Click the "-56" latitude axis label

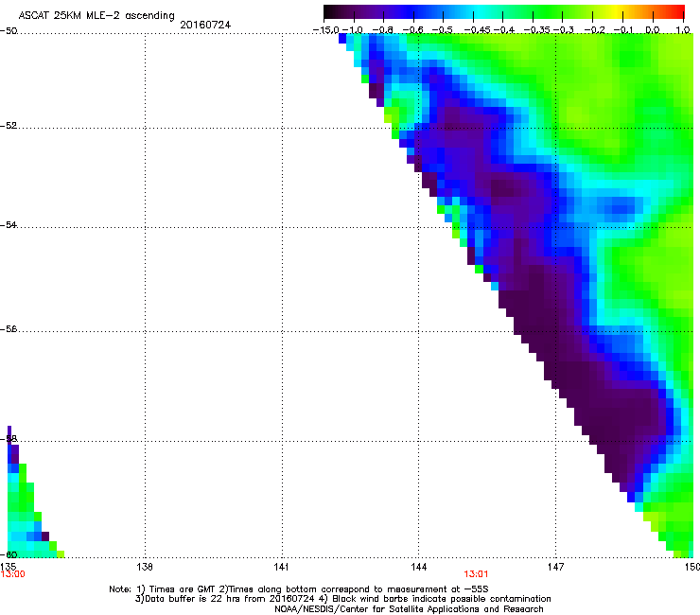coord(9,329)
